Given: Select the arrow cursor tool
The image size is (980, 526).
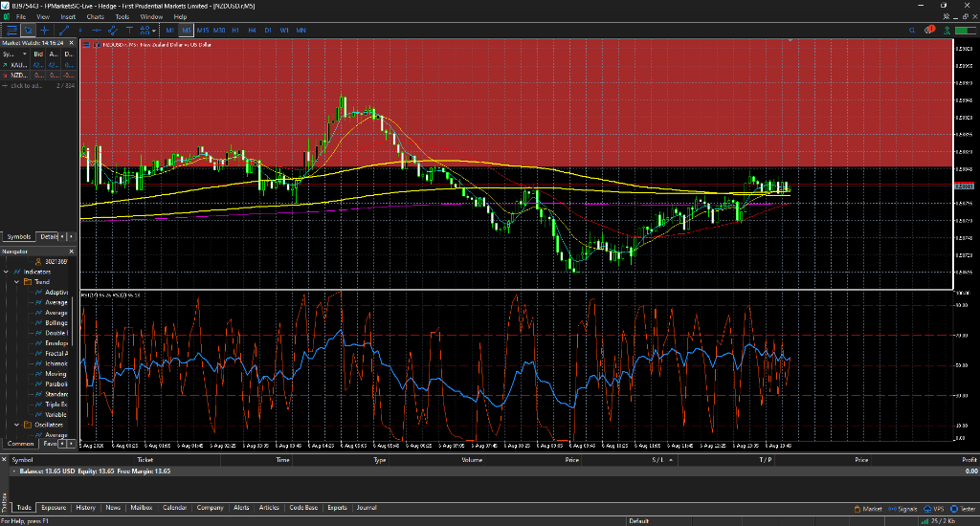Looking at the screenshot, I should coord(28,30).
